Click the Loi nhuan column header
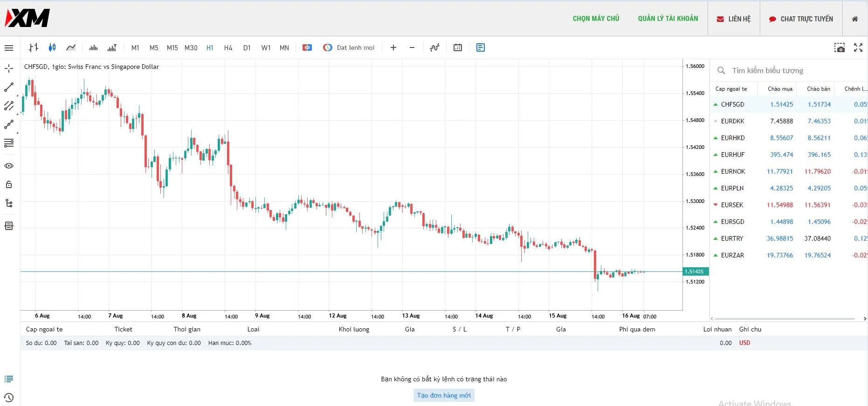Viewport: 868px width, 406px height. [x=717, y=329]
